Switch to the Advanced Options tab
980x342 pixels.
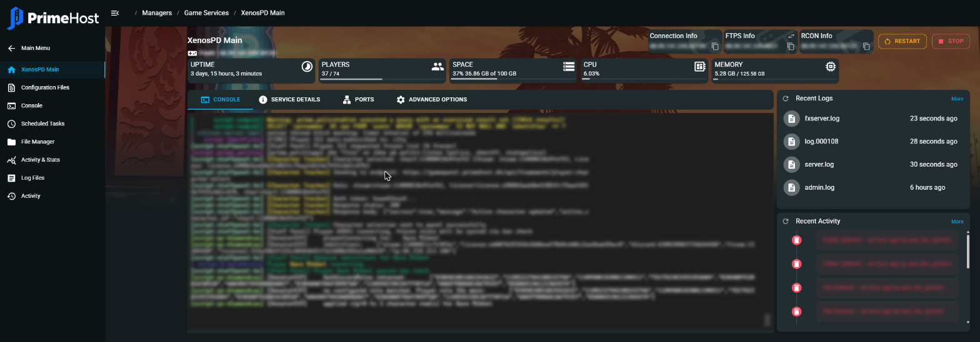[432, 100]
